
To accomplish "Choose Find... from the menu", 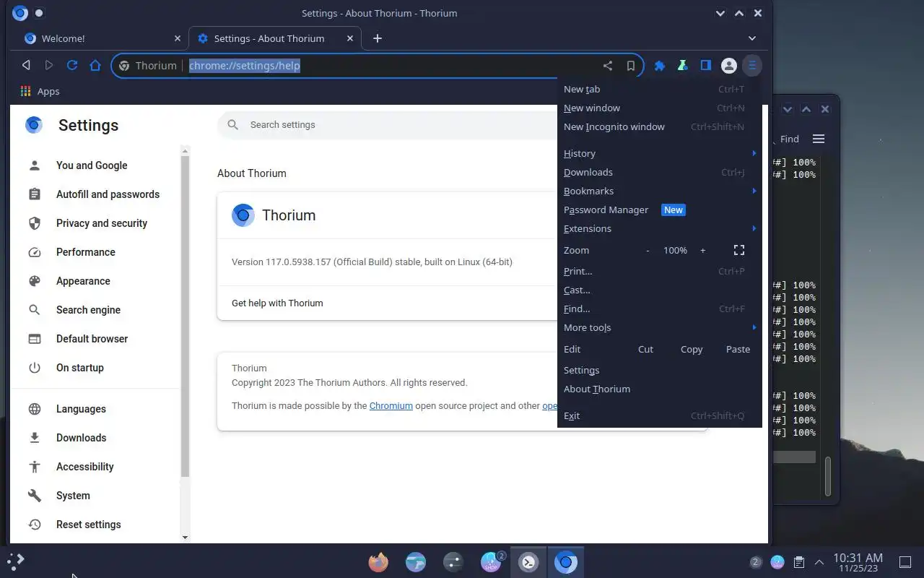I will click(x=659, y=309).
